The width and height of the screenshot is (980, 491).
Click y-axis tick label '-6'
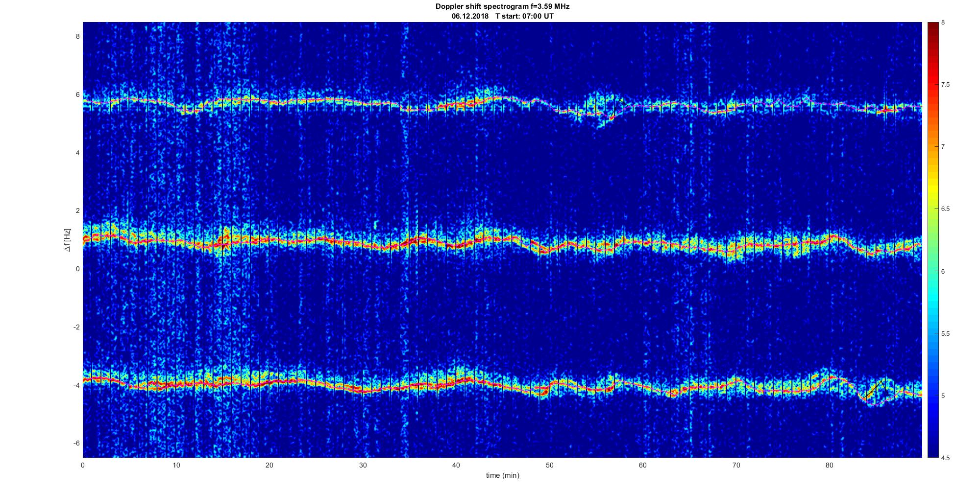(76, 444)
